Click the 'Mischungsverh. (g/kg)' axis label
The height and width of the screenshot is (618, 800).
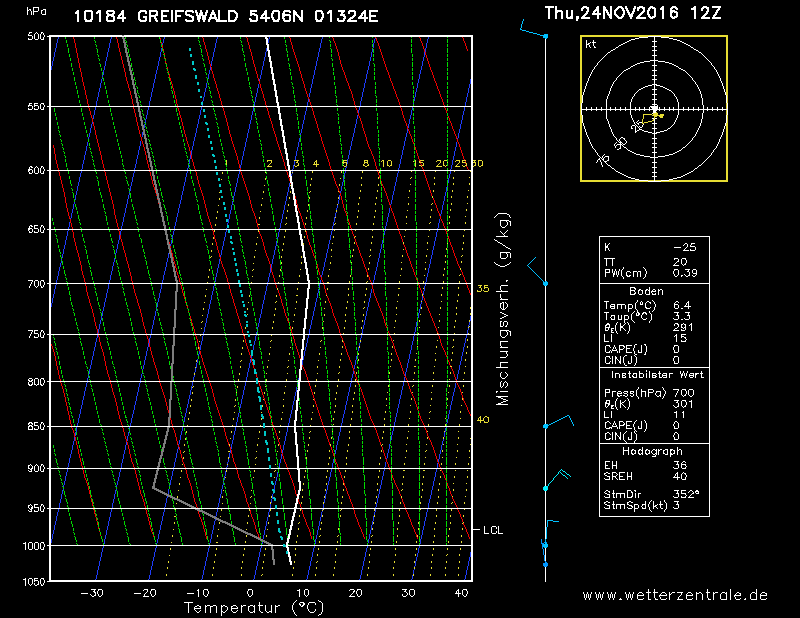tap(503, 308)
